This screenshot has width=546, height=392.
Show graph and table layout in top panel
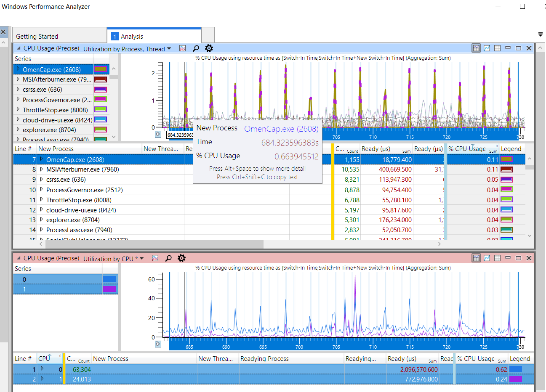pos(476,48)
